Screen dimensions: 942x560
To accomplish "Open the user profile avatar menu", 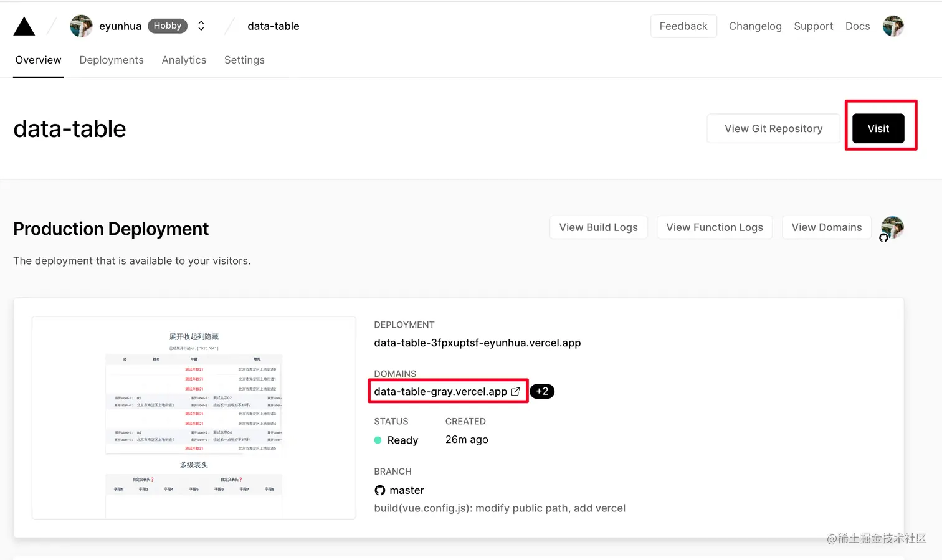I will coord(893,26).
